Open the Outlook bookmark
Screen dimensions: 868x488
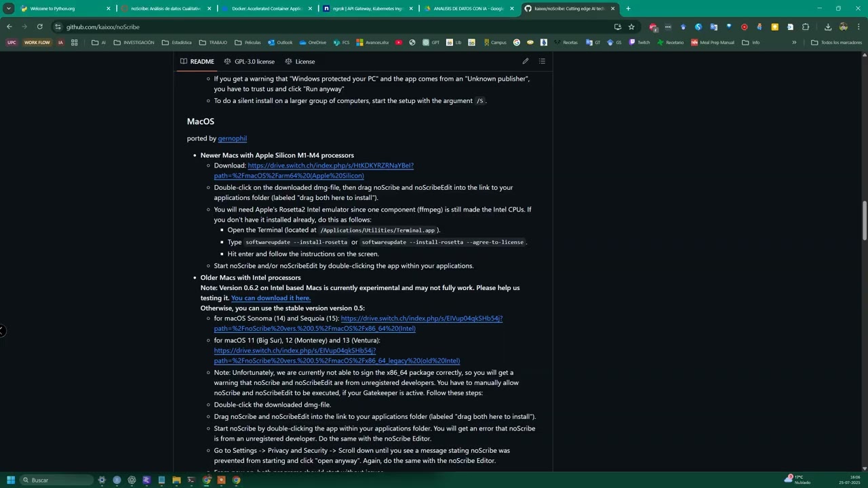[x=280, y=42]
